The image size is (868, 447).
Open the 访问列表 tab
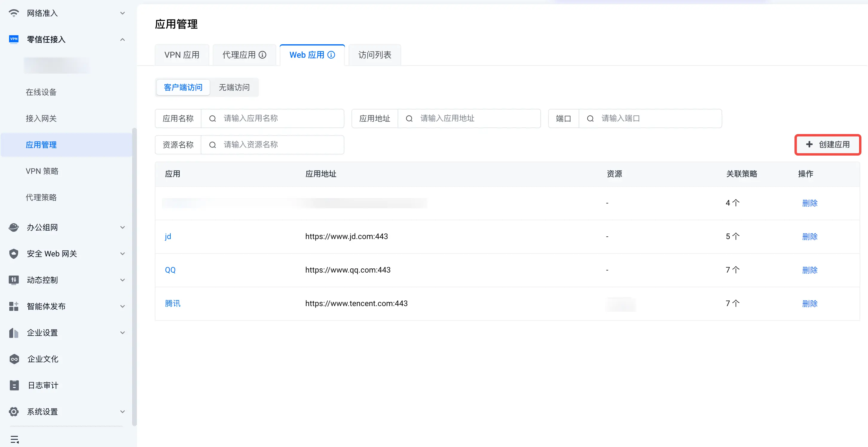tap(375, 55)
